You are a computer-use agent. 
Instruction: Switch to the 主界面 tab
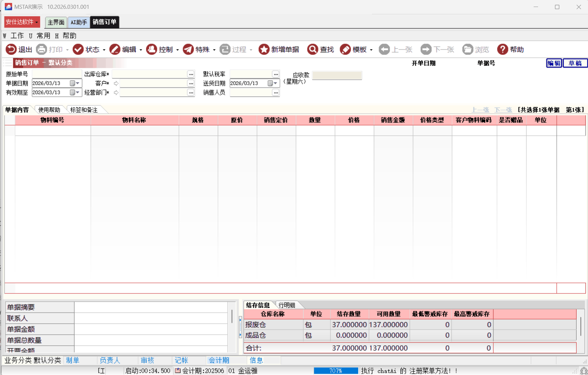pyautogui.click(x=56, y=22)
